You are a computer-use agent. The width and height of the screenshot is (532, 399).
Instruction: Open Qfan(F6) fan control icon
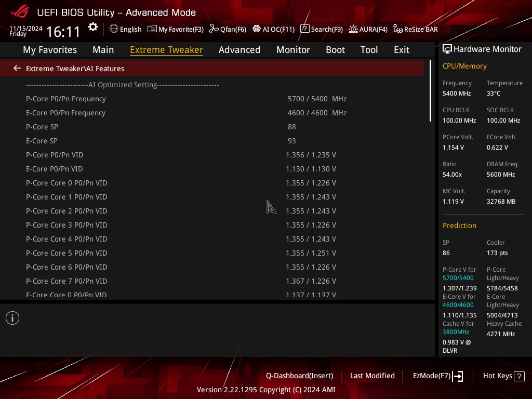tap(214, 29)
